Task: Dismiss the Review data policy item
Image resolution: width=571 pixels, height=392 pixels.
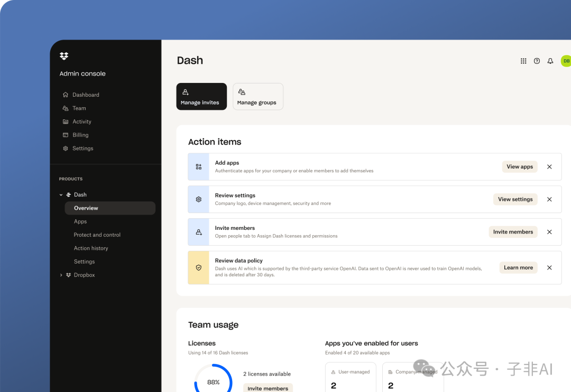Action: coord(549,267)
